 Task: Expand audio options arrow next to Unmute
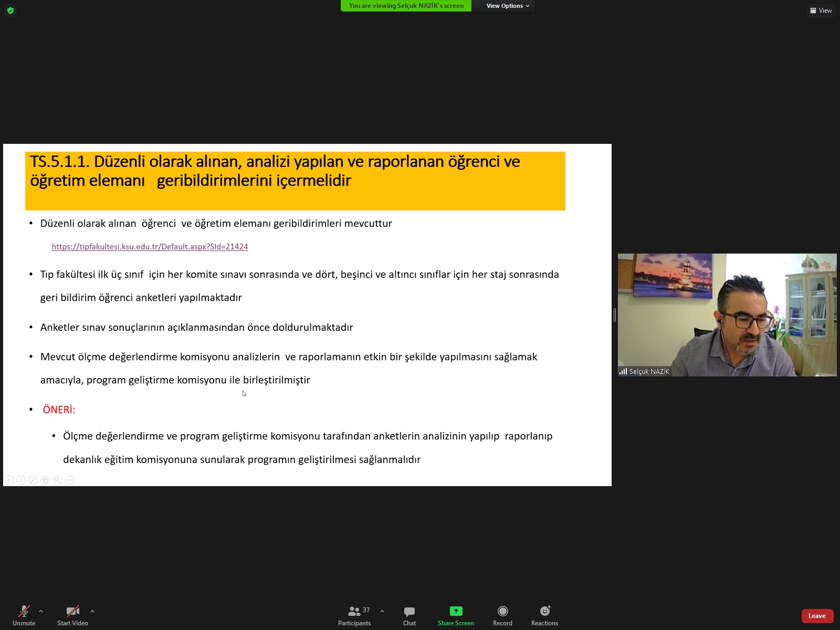[41, 611]
